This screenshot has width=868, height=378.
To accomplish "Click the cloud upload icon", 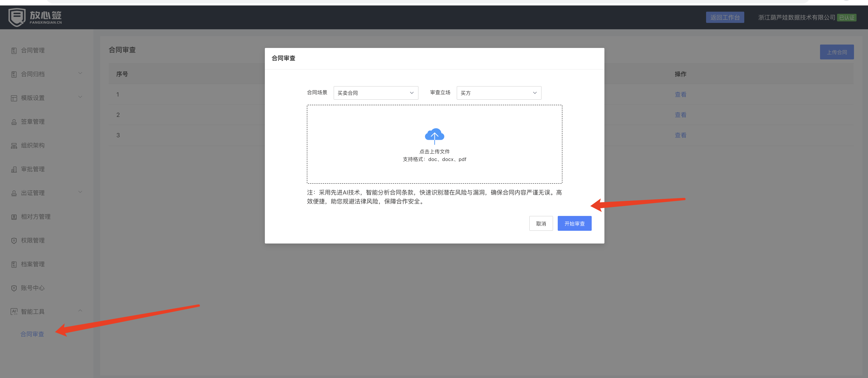I will 434,136.
